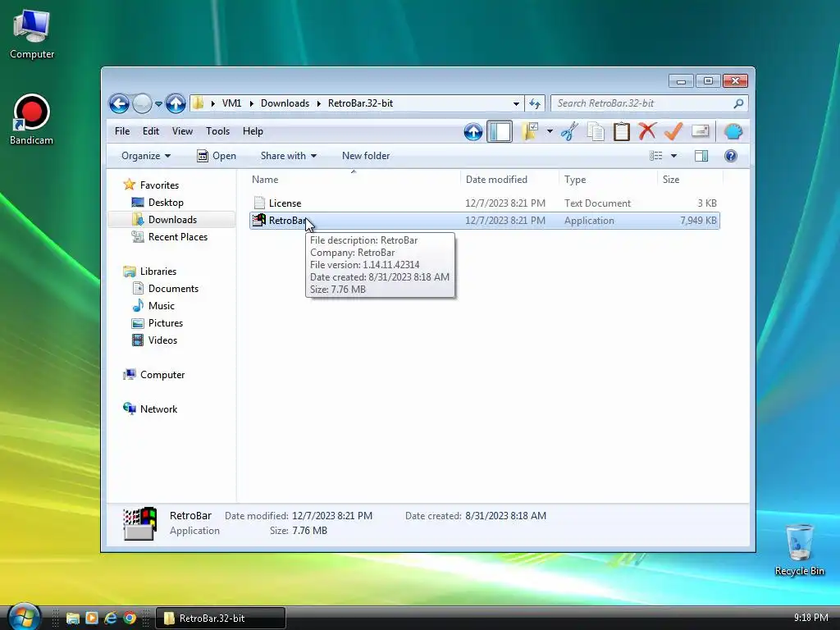
Task: Click the Back navigation arrow
Action: (119, 103)
